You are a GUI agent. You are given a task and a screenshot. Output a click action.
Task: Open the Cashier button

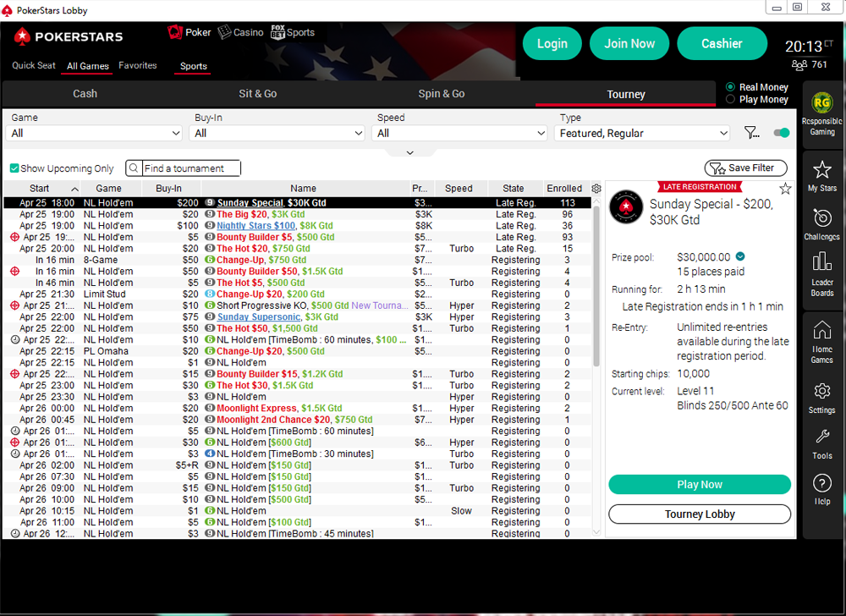coord(722,44)
